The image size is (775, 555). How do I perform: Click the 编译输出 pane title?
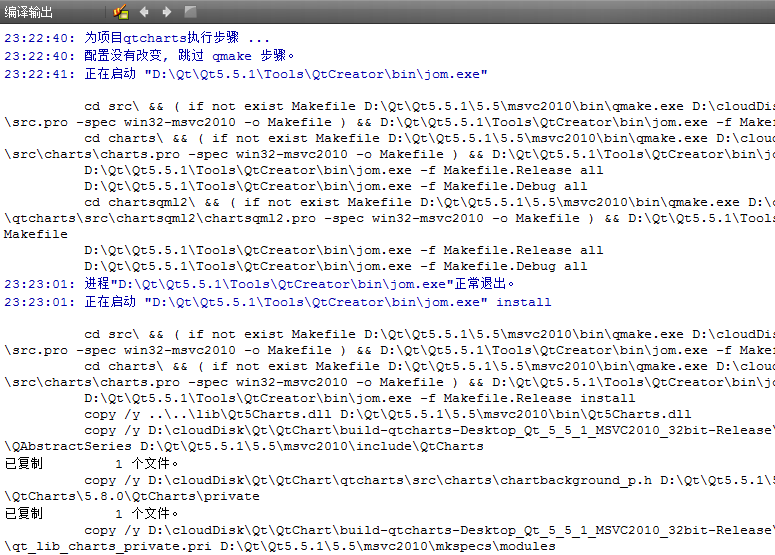pos(28,12)
